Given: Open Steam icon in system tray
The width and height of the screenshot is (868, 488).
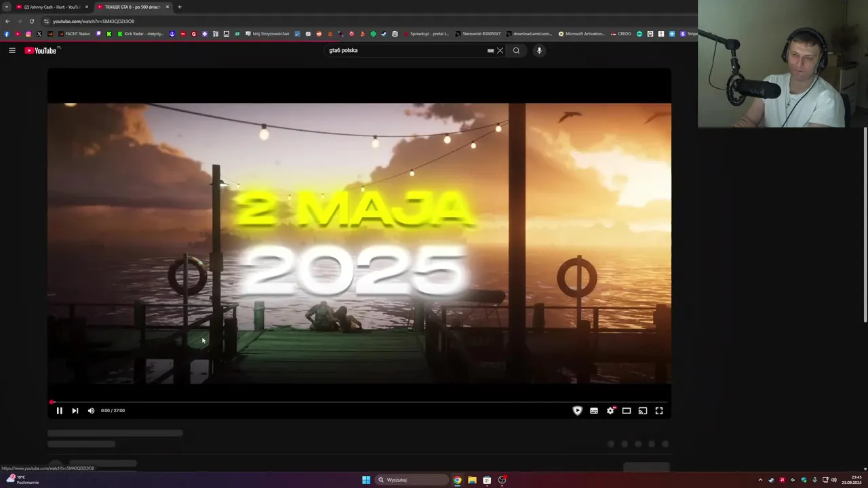Looking at the screenshot, I should point(771,480).
